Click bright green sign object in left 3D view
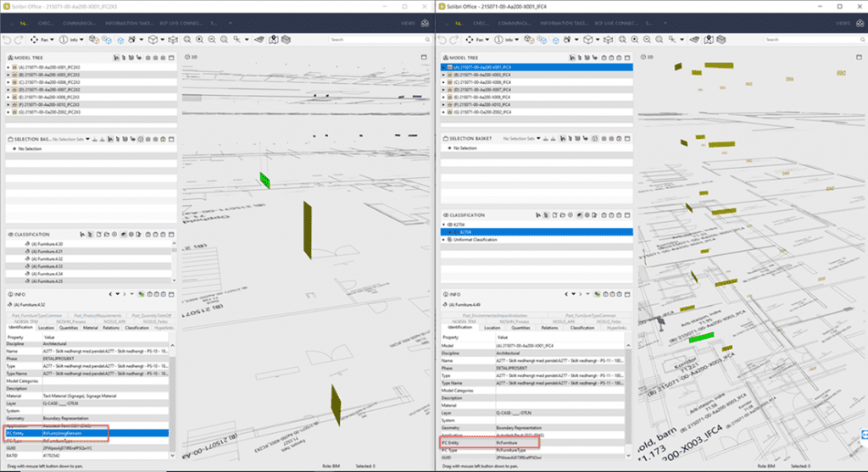The width and height of the screenshot is (868, 472). click(264, 179)
